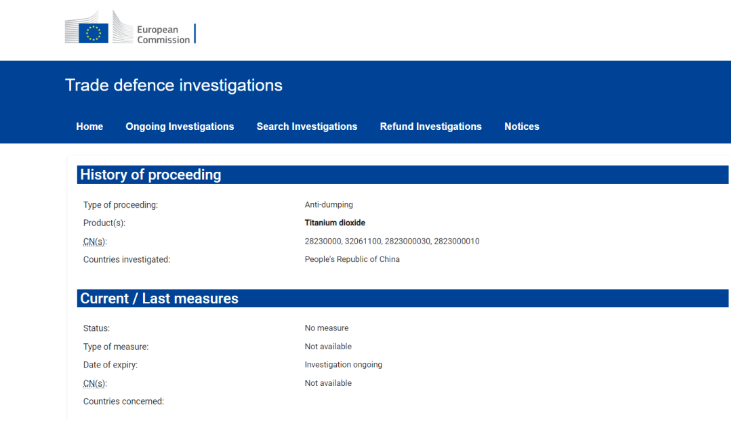Click the Type of measure label
The width and height of the screenshot is (731, 442).
click(116, 347)
